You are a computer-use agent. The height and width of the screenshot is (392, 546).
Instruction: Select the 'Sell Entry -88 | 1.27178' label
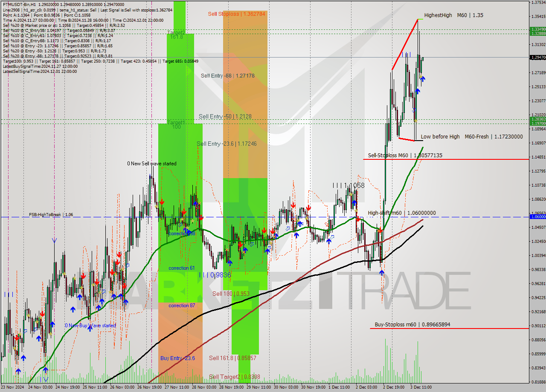point(228,76)
